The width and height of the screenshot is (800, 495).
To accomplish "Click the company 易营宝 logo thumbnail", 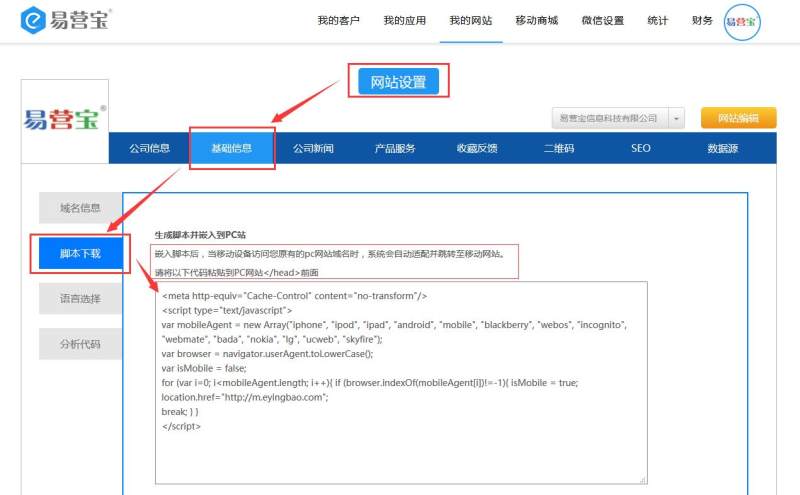I will [65, 120].
